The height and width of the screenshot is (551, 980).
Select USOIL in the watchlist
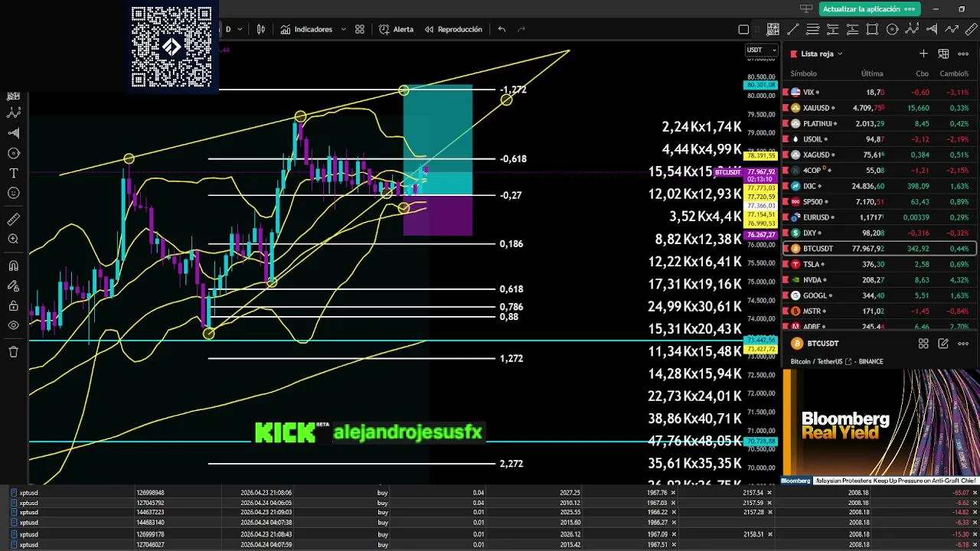point(880,139)
